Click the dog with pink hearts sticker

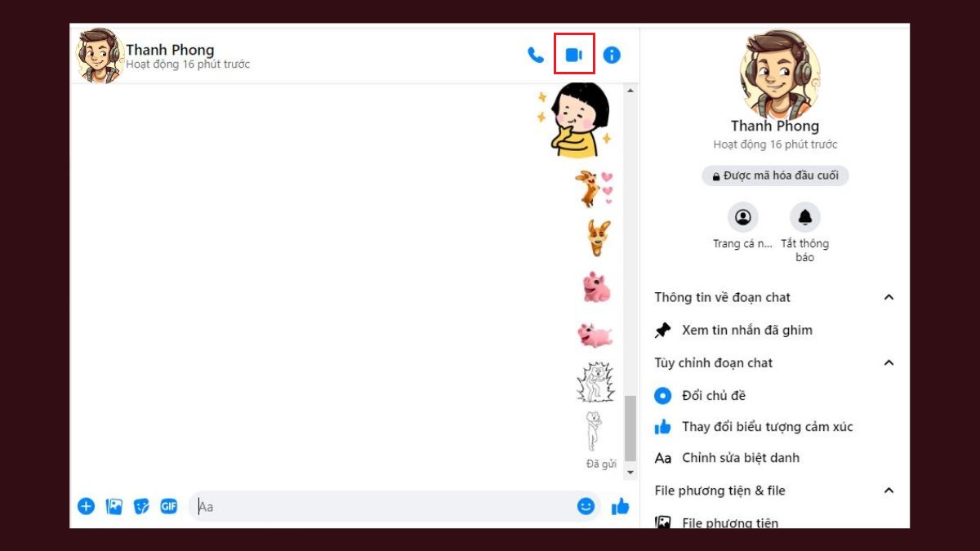[x=593, y=188]
